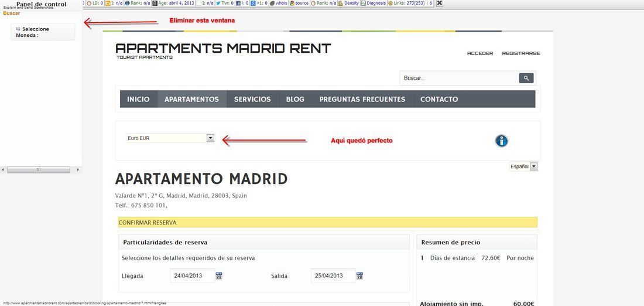Click the Density tool in SEO toolbar
The image size is (644, 306).
point(348,3)
